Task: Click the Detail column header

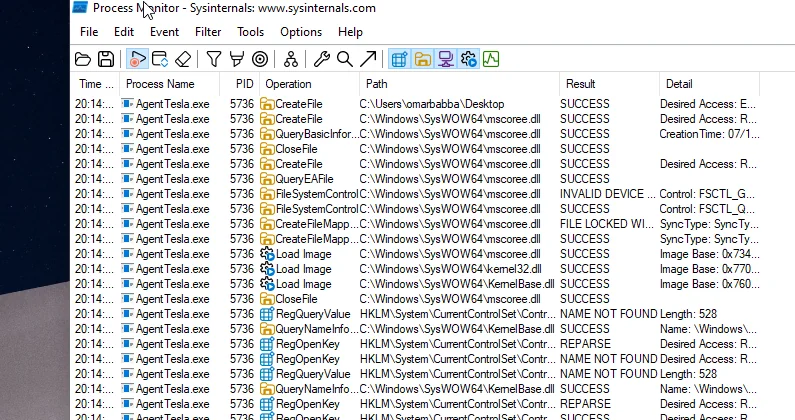Action: pyautogui.click(x=709, y=84)
